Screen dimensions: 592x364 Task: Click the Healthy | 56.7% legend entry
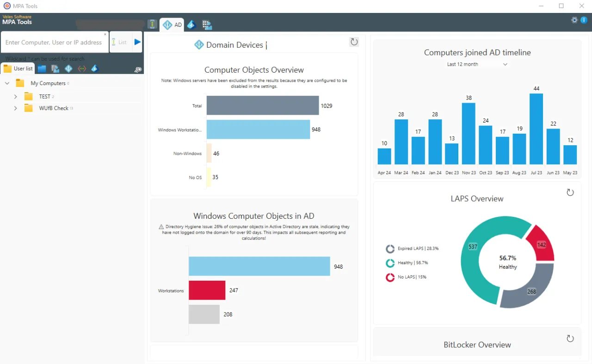point(407,263)
